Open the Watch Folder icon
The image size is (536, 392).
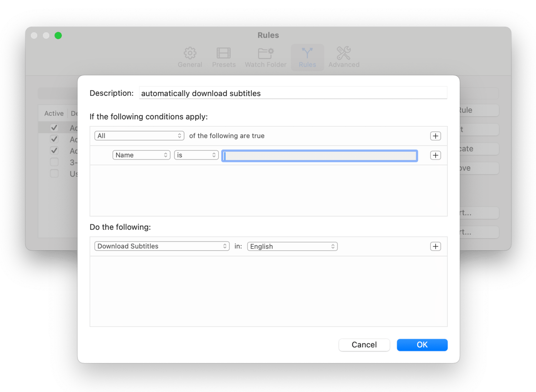point(266,54)
